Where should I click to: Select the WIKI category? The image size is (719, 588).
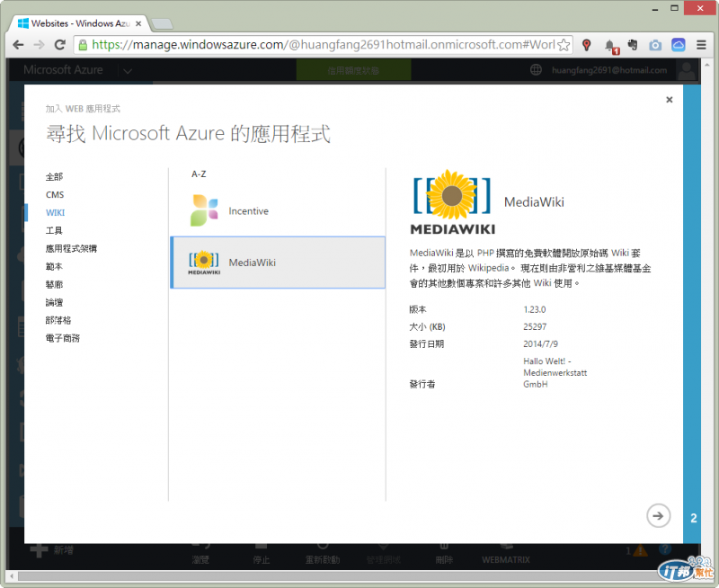55,212
